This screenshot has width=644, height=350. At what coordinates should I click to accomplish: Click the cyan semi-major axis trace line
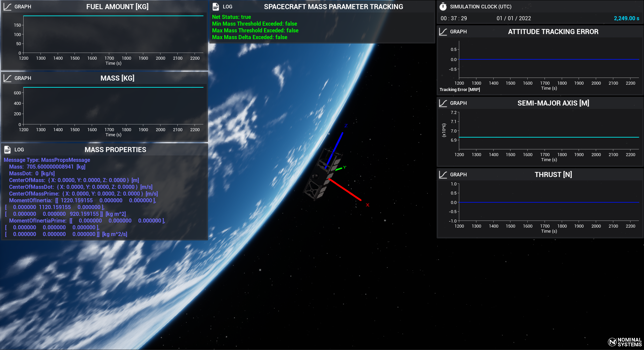point(549,137)
